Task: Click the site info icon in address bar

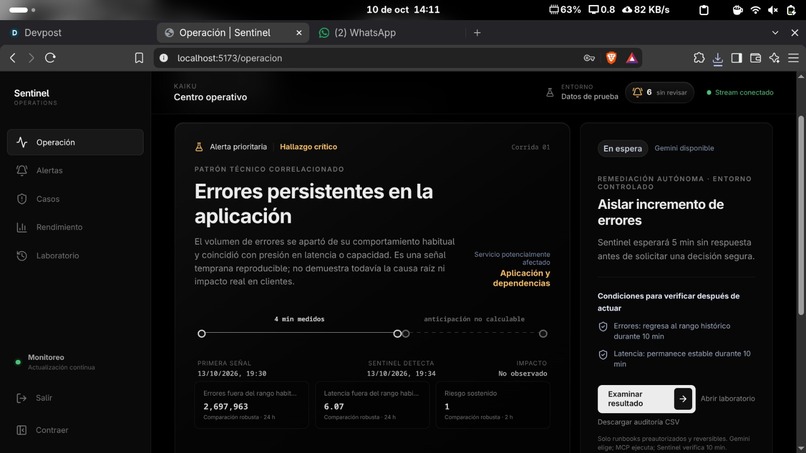Action: coord(163,58)
